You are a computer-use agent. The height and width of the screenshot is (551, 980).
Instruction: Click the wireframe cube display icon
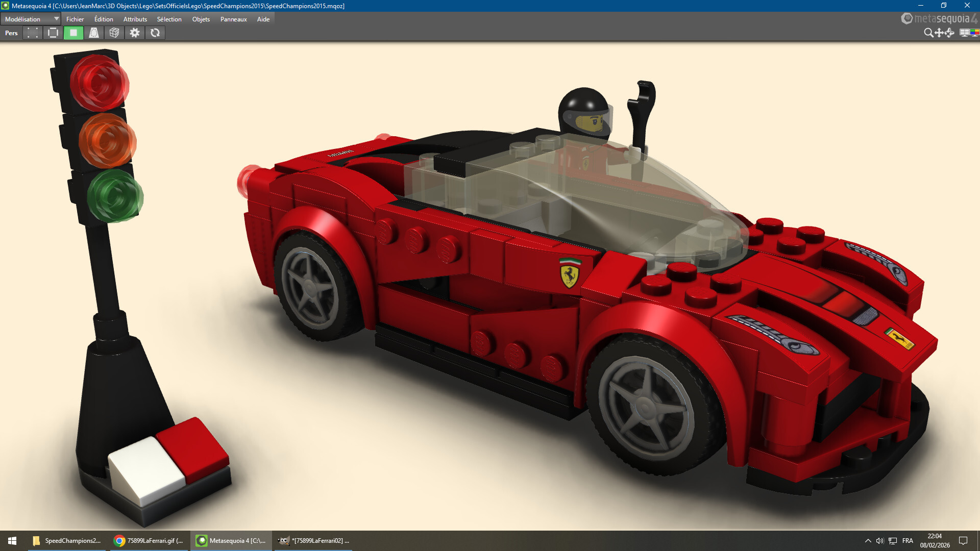(x=114, y=33)
